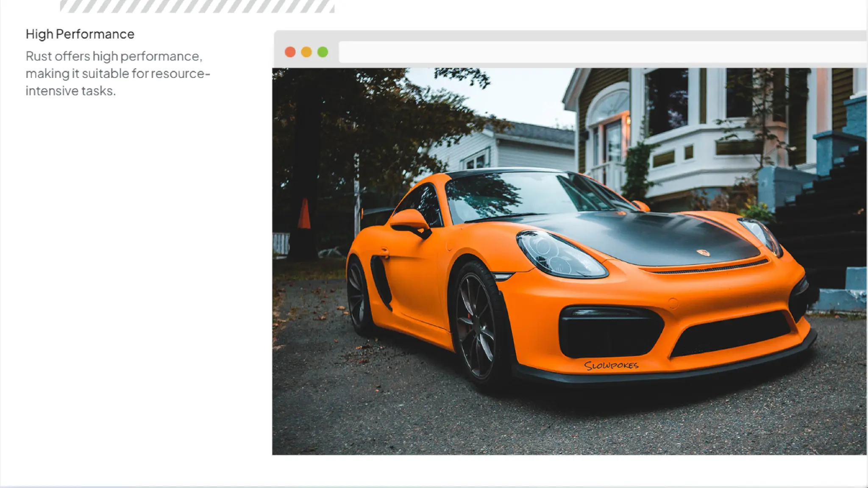This screenshot has height=488, width=868.
Task: Click the yellow dot in browser mockup
Action: [x=306, y=52]
